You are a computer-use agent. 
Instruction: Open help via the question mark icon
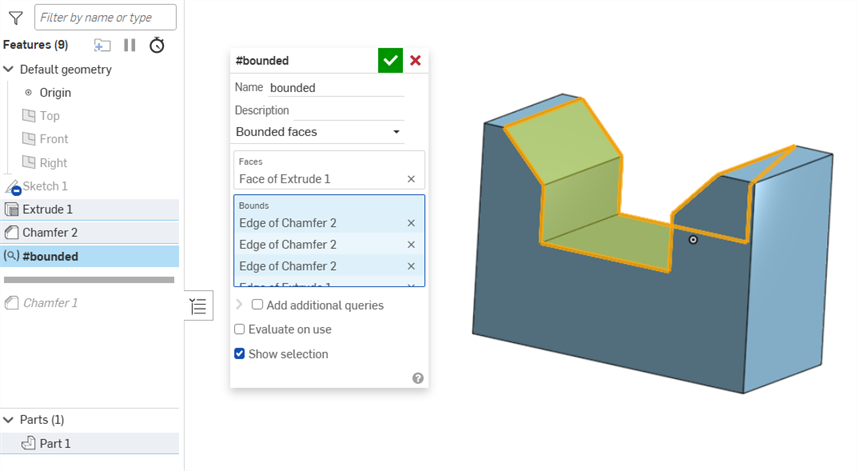(417, 378)
